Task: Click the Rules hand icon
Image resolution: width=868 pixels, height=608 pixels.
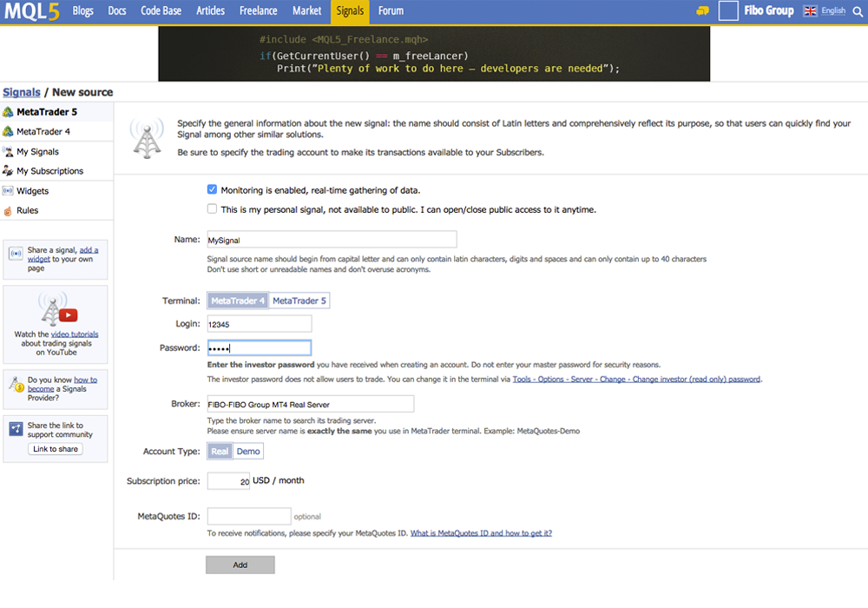Action: (8, 210)
